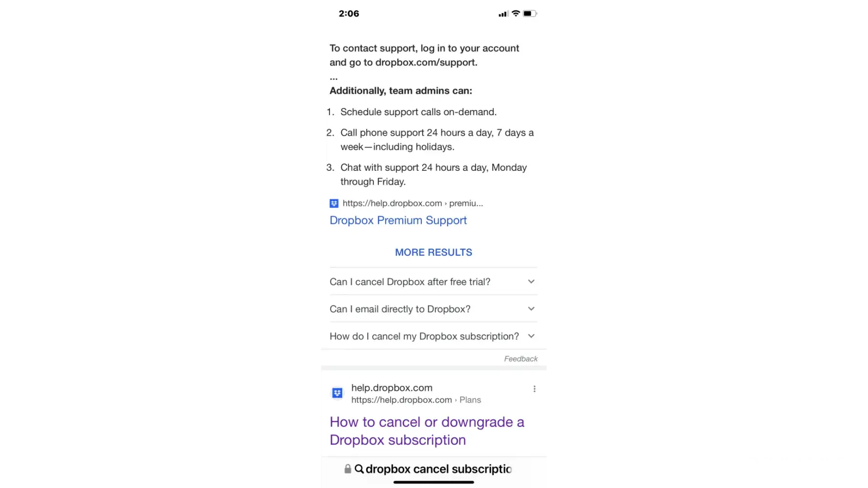This screenshot has width=868, height=488.
Task: Tap the Feedback link
Action: point(521,359)
